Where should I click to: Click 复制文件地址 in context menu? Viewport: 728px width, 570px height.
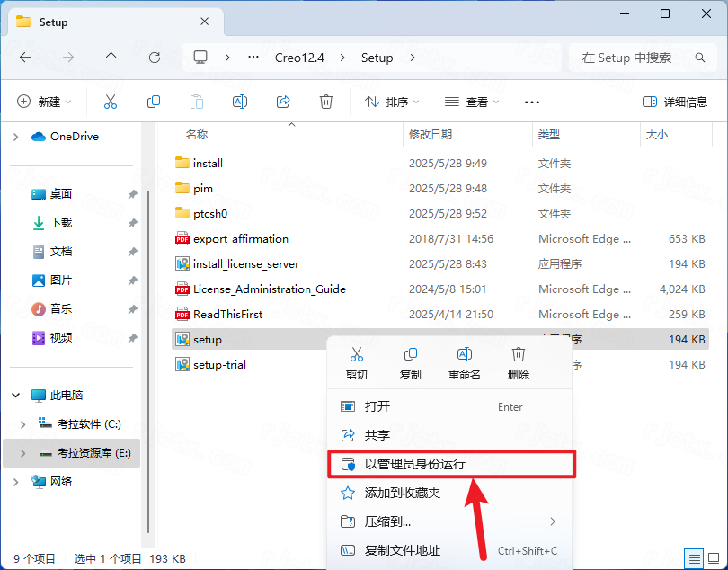(x=449, y=550)
